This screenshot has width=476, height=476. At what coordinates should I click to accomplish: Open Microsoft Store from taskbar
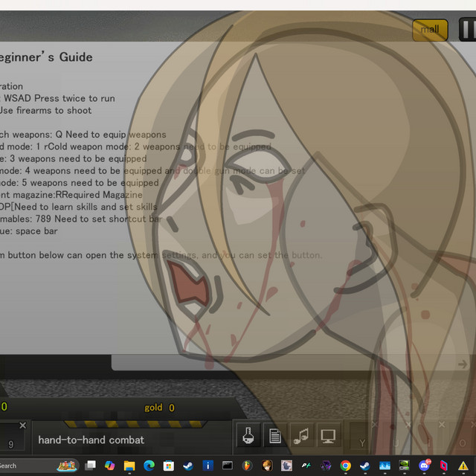coord(169,466)
